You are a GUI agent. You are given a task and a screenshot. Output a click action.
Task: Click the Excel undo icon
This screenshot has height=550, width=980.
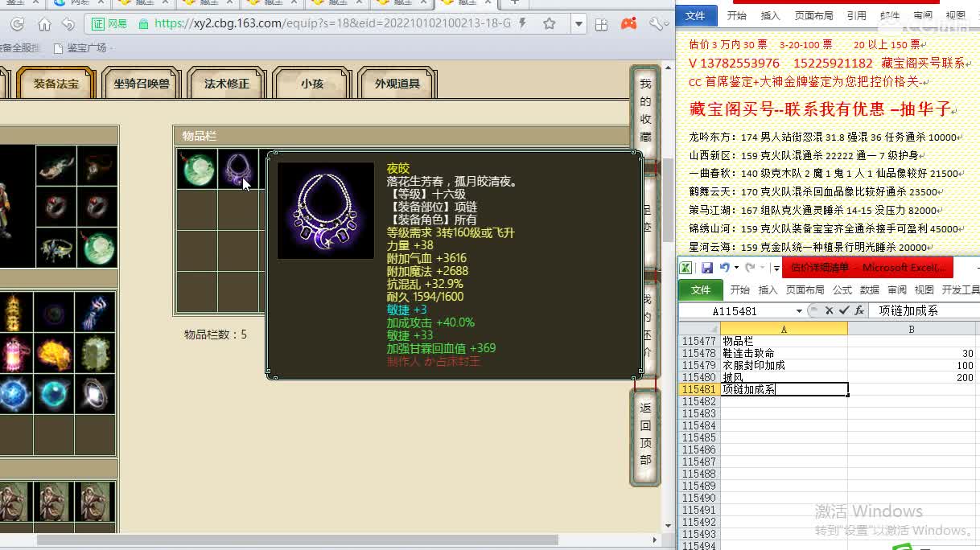724,268
